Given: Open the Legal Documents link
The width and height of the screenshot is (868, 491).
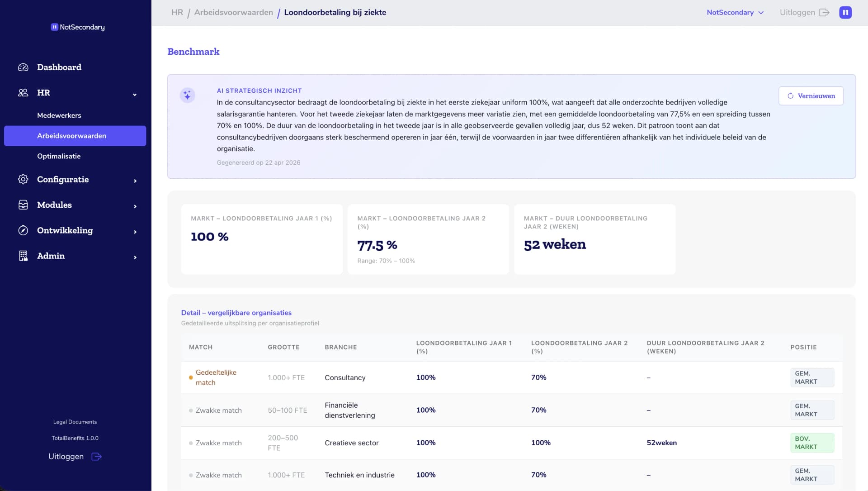Looking at the screenshot, I should 75,421.
